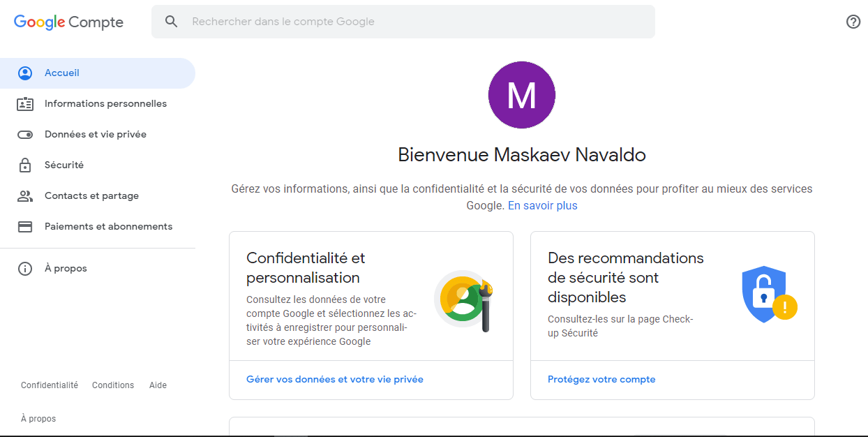Viewport: 868px width, 437px height.
Task: Open Informations personnelles section
Action: click(98, 103)
